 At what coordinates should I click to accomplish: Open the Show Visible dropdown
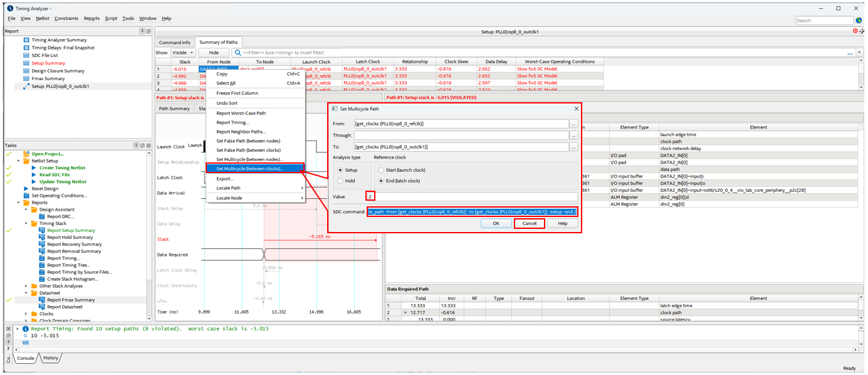click(x=183, y=53)
